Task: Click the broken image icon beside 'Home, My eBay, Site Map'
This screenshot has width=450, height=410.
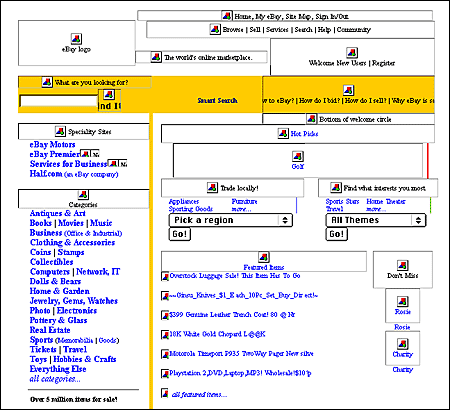Action: 227,16
